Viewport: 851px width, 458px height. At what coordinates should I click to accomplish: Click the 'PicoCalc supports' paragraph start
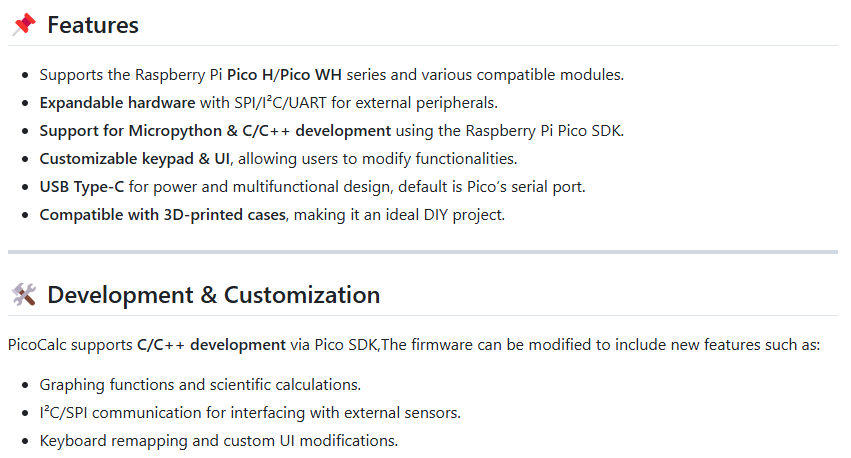70,345
